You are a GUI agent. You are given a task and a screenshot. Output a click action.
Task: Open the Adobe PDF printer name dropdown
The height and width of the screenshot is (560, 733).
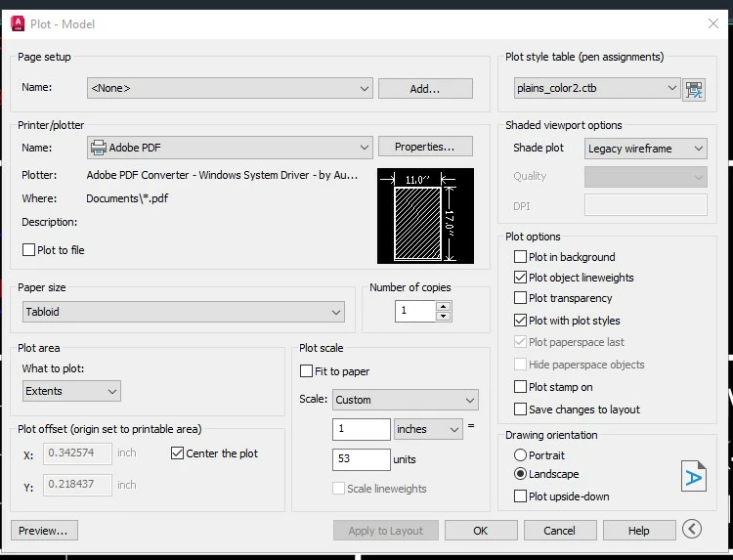click(x=230, y=148)
